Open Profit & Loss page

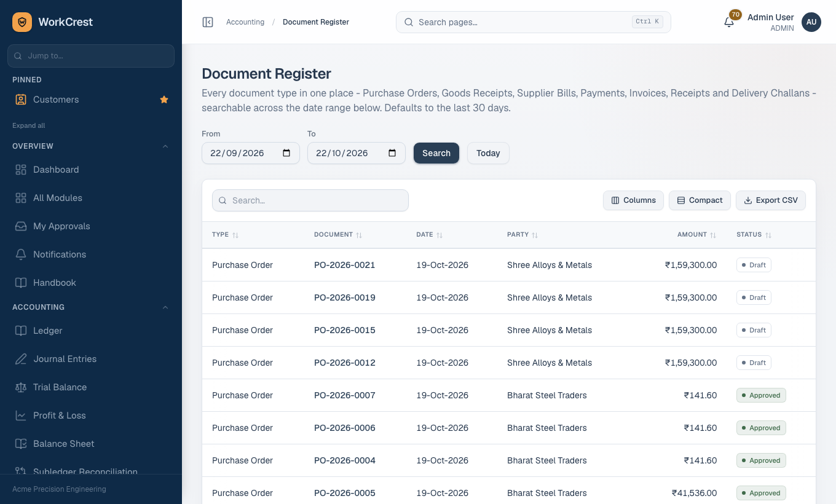[x=91, y=415]
